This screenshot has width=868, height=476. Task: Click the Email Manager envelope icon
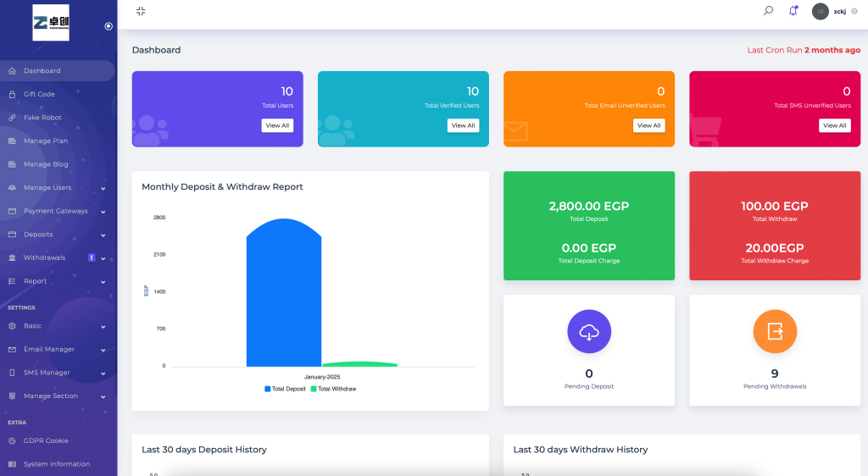pyautogui.click(x=12, y=350)
